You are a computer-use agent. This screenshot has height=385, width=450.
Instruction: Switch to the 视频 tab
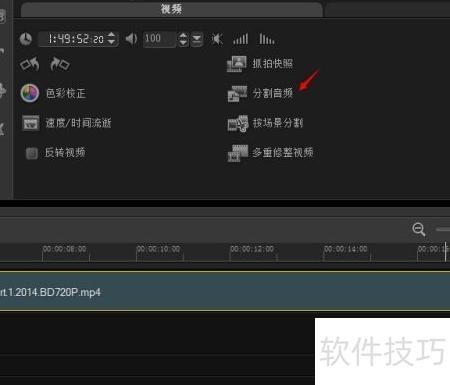(172, 9)
